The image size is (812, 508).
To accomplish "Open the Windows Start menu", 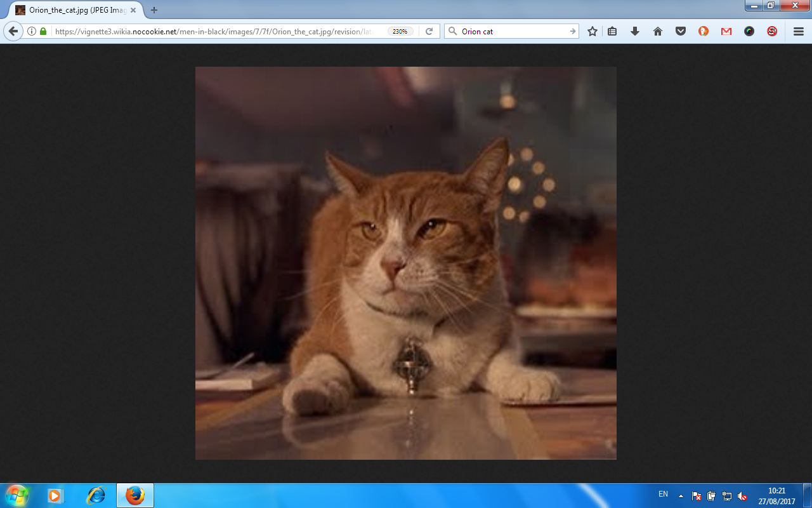I will click(17, 495).
